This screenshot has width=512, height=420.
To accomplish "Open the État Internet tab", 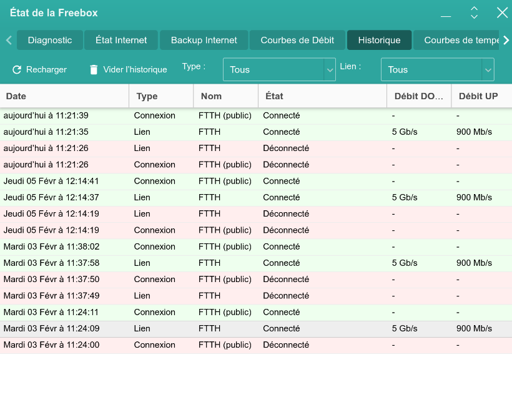I will tap(121, 40).
